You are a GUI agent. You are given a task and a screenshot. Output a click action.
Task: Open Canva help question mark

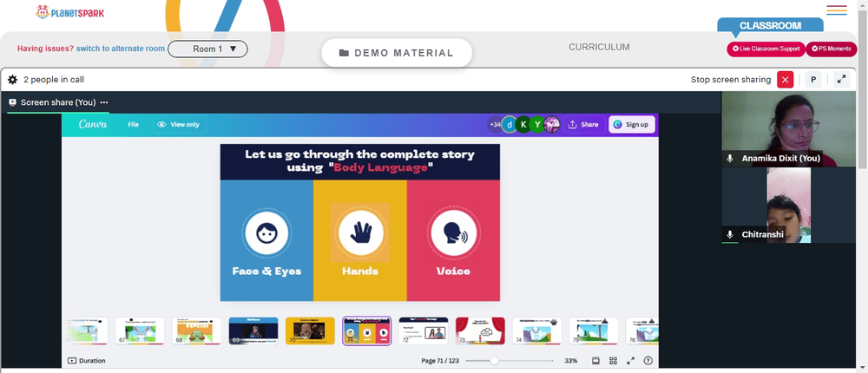coord(648,361)
